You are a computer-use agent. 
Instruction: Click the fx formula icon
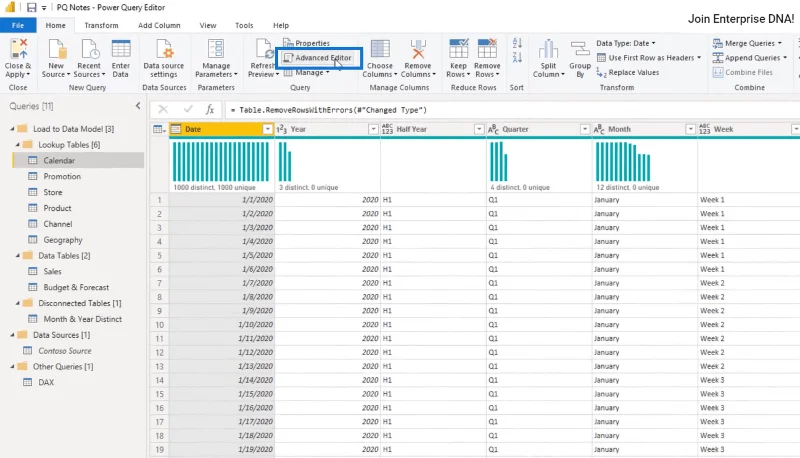[x=210, y=110]
